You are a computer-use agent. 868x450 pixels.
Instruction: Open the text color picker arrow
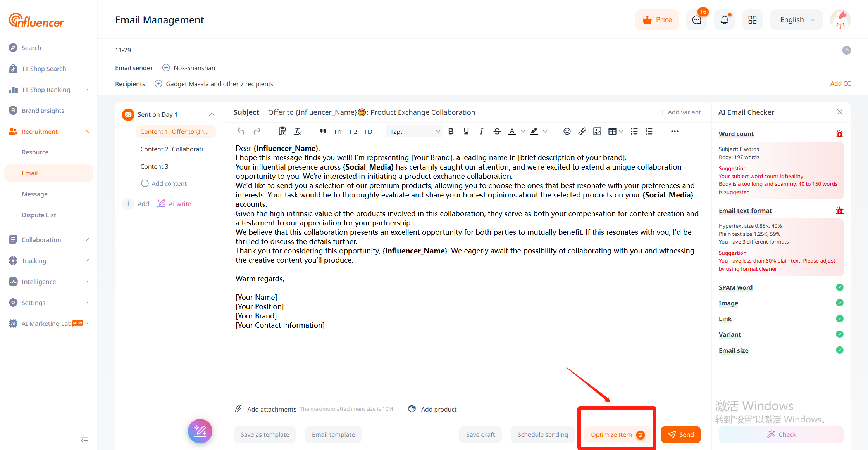point(523,132)
